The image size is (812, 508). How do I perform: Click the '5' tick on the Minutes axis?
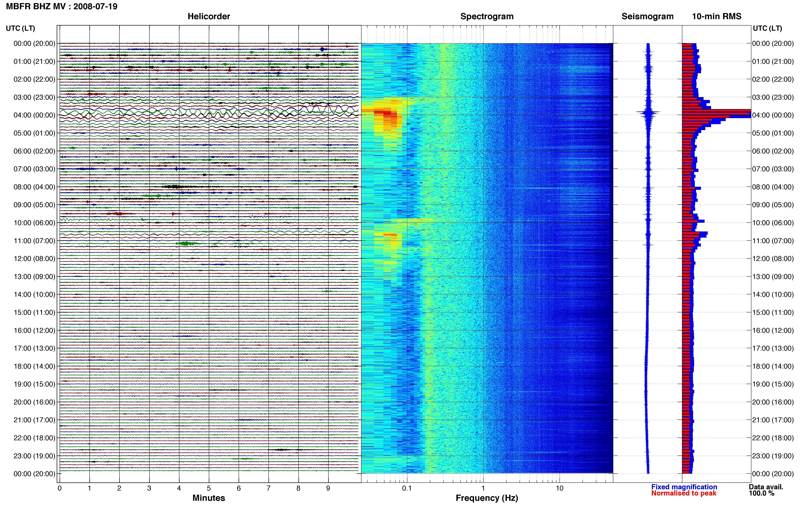coord(209,488)
